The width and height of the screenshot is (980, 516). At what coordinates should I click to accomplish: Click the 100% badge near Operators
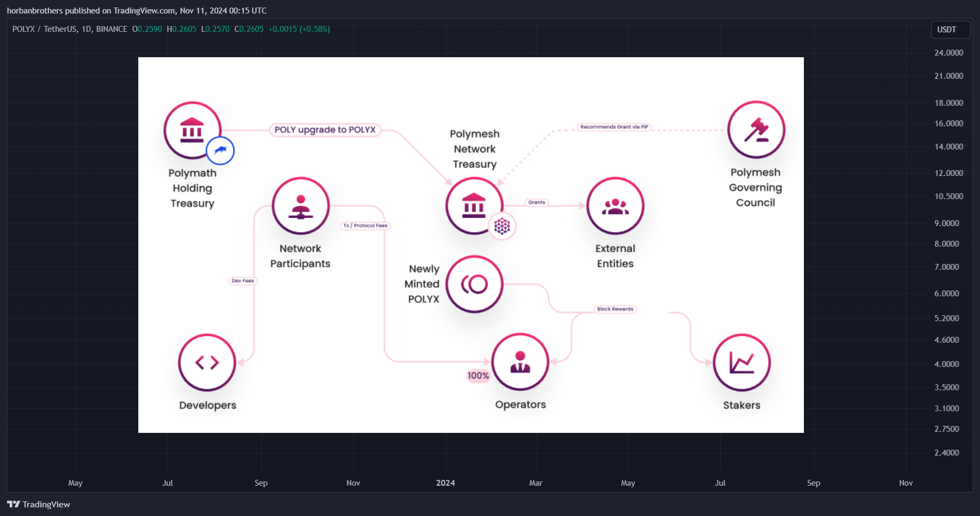(478, 376)
